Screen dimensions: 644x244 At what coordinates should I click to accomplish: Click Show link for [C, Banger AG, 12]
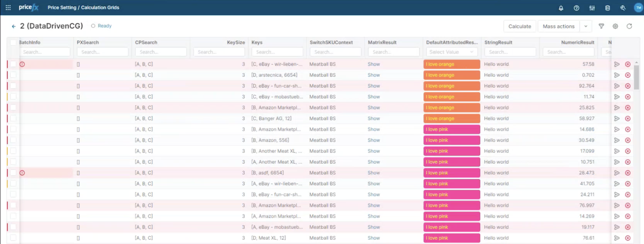pos(374,119)
